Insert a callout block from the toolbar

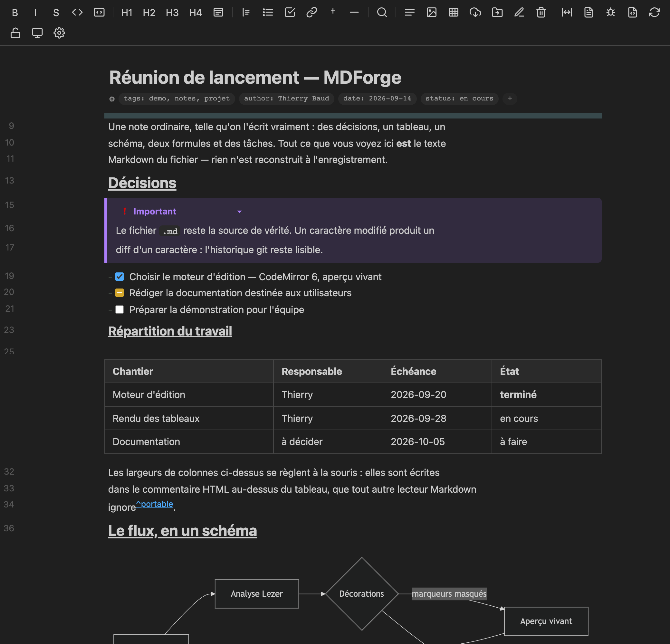click(218, 13)
